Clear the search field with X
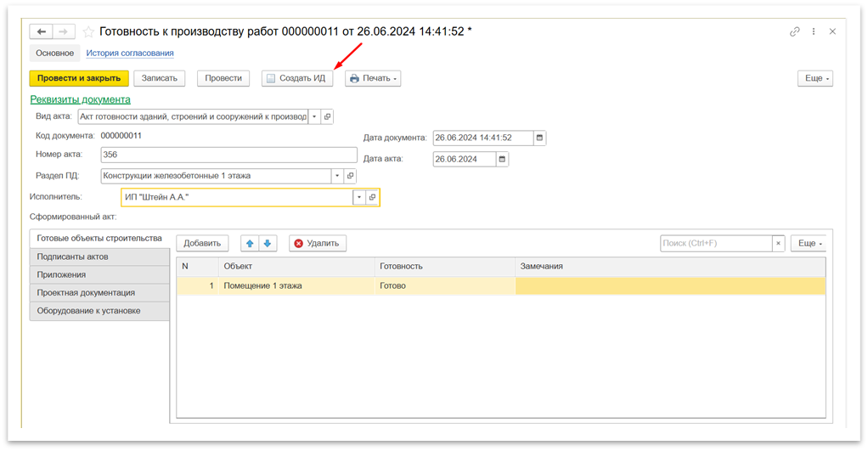 (778, 243)
